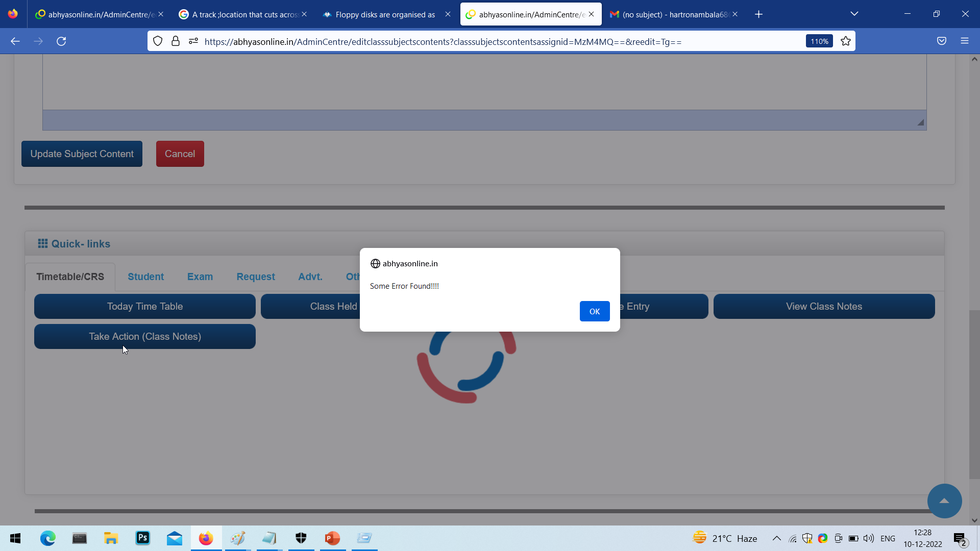Open PowerPoint from the taskbar
Screen dimensions: 980x551
[x=332, y=538]
